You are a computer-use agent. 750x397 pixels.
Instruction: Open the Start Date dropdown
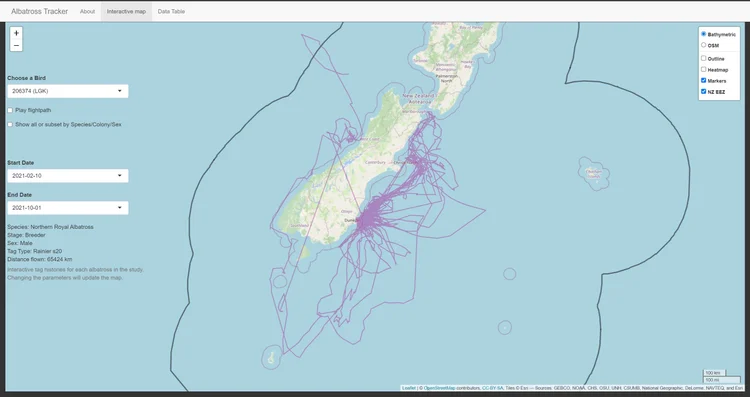68,176
